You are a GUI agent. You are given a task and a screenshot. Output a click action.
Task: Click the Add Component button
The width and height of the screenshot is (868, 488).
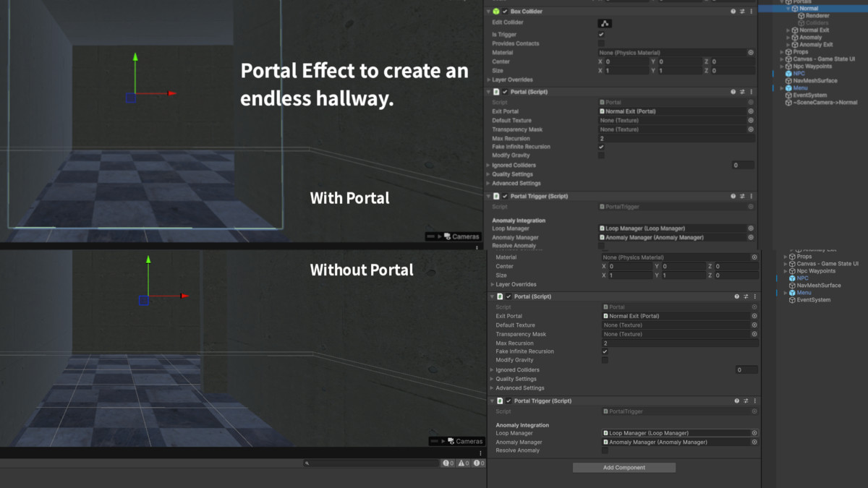click(624, 467)
